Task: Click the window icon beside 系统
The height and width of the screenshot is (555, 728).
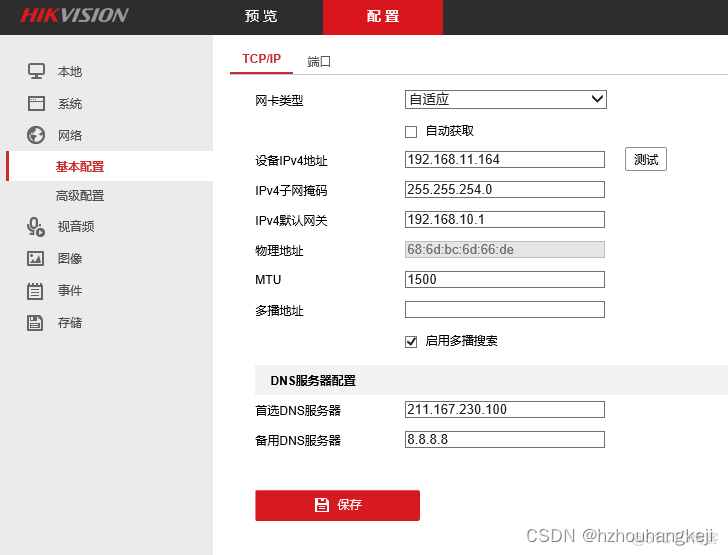Action: [x=36, y=103]
